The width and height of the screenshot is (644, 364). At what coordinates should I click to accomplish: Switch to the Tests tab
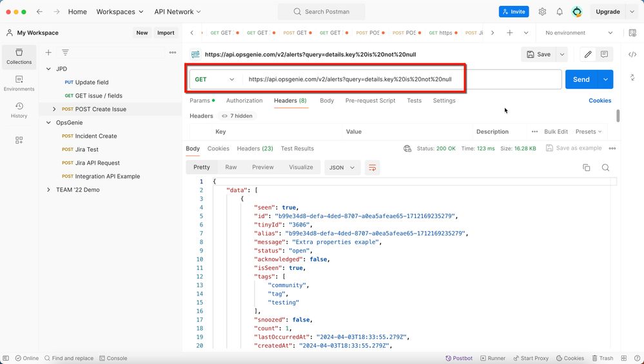(x=414, y=101)
